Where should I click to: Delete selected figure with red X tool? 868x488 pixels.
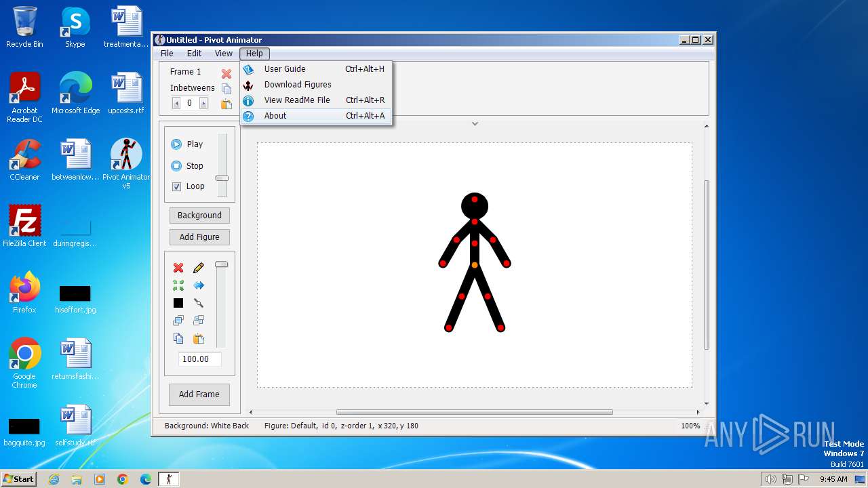point(178,268)
